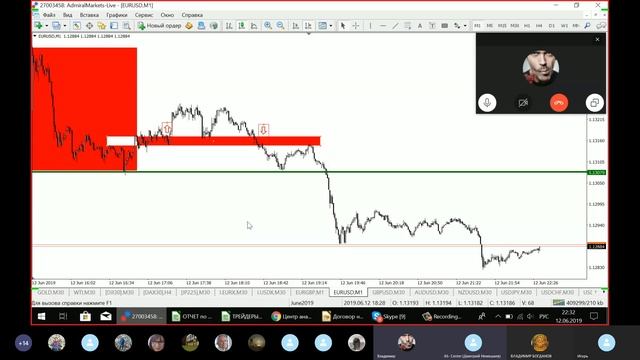Close the call overlay panel
The height and width of the screenshot is (360, 640).
(x=598, y=40)
